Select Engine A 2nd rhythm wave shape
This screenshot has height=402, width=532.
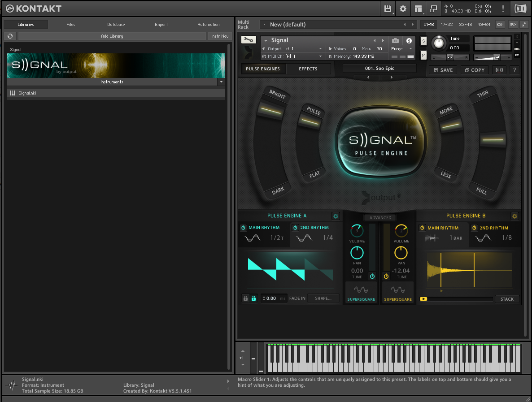pyautogui.click(x=304, y=238)
